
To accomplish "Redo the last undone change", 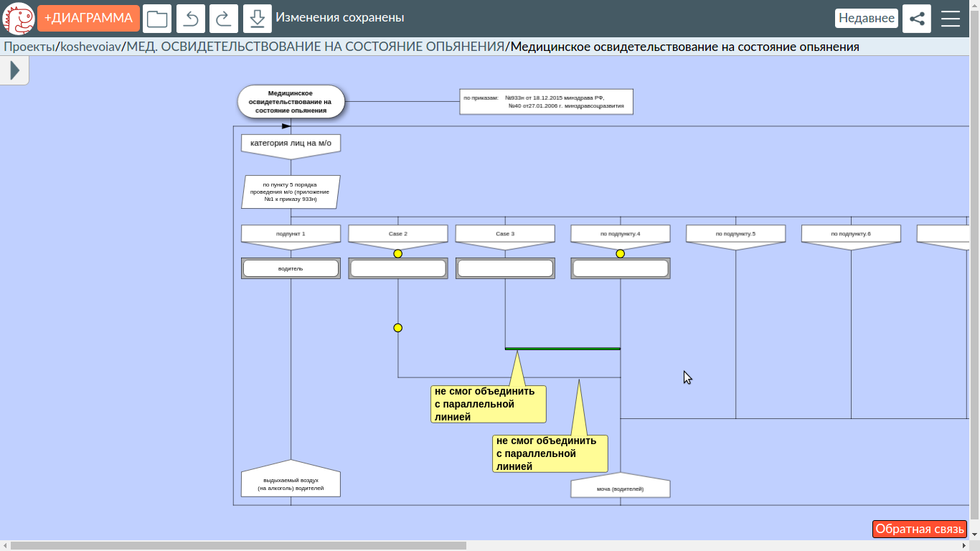I will click(224, 19).
